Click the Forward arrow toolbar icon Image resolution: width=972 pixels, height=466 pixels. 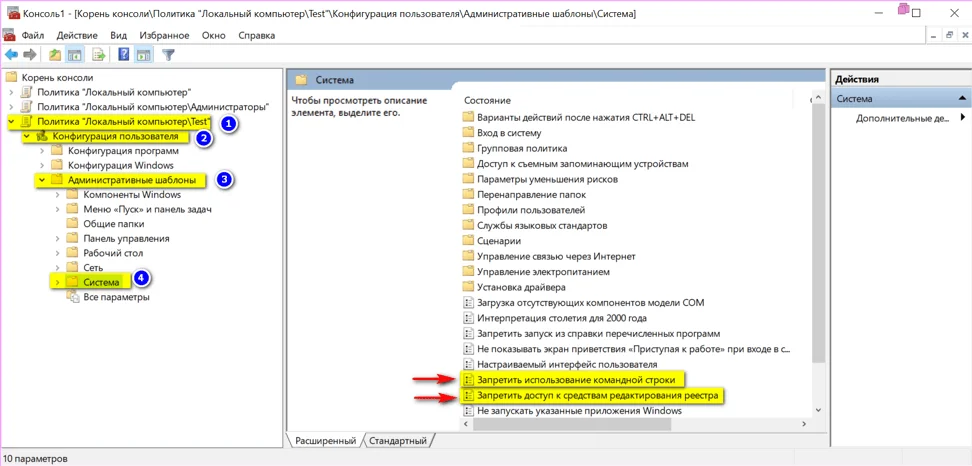click(x=30, y=55)
